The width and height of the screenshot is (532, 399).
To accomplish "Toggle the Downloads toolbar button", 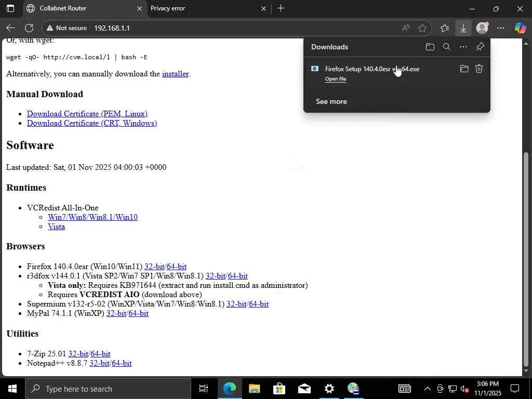I will click(x=463, y=28).
